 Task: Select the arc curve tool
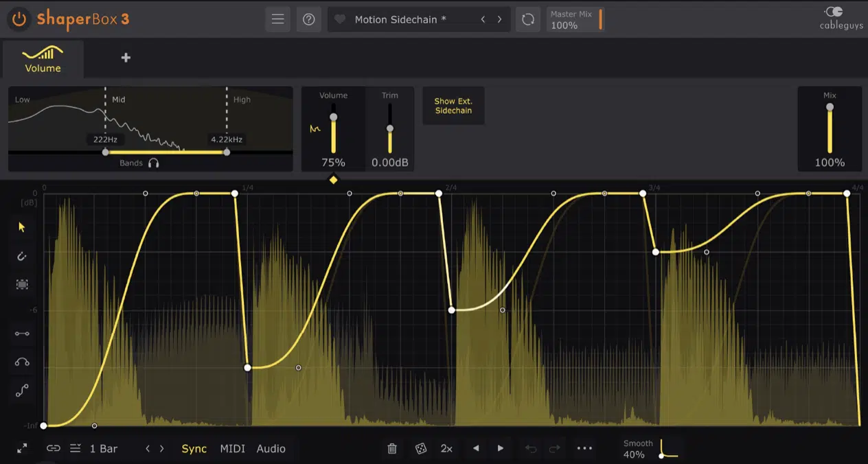pos(22,362)
